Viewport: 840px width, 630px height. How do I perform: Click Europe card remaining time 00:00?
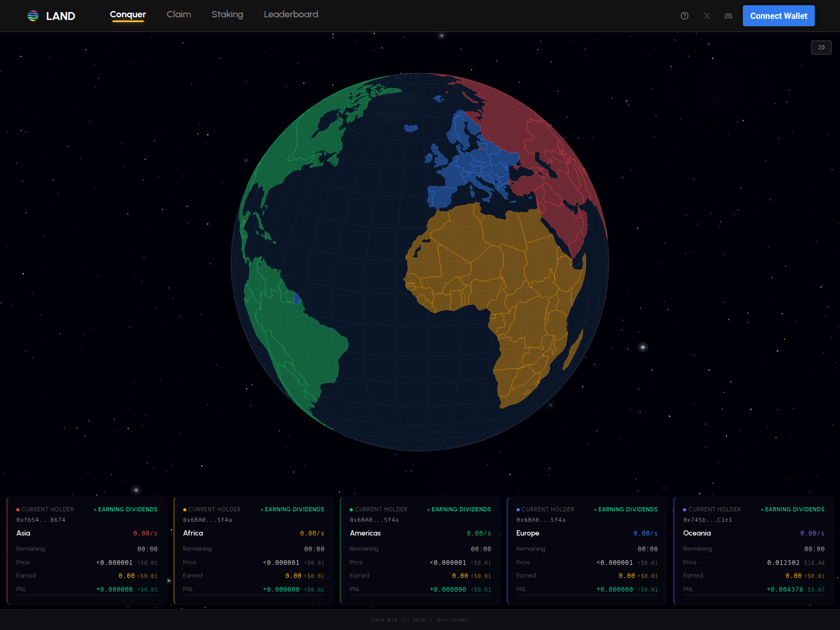[x=647, y=549]
